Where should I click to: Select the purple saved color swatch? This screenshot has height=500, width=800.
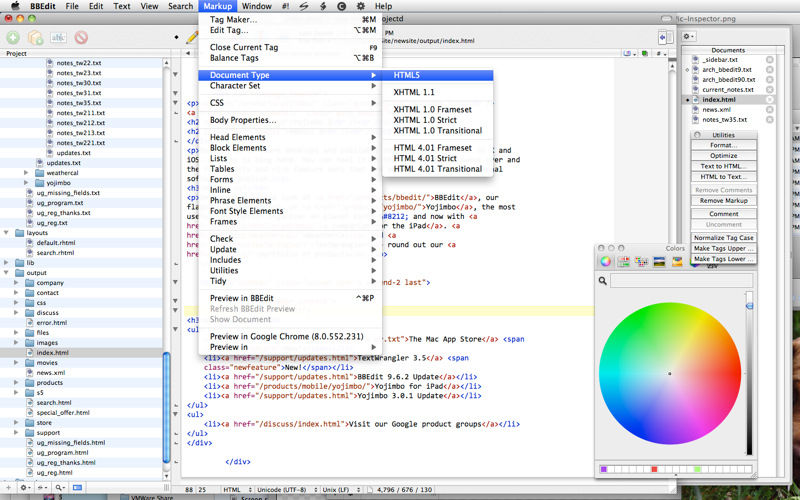604,469
